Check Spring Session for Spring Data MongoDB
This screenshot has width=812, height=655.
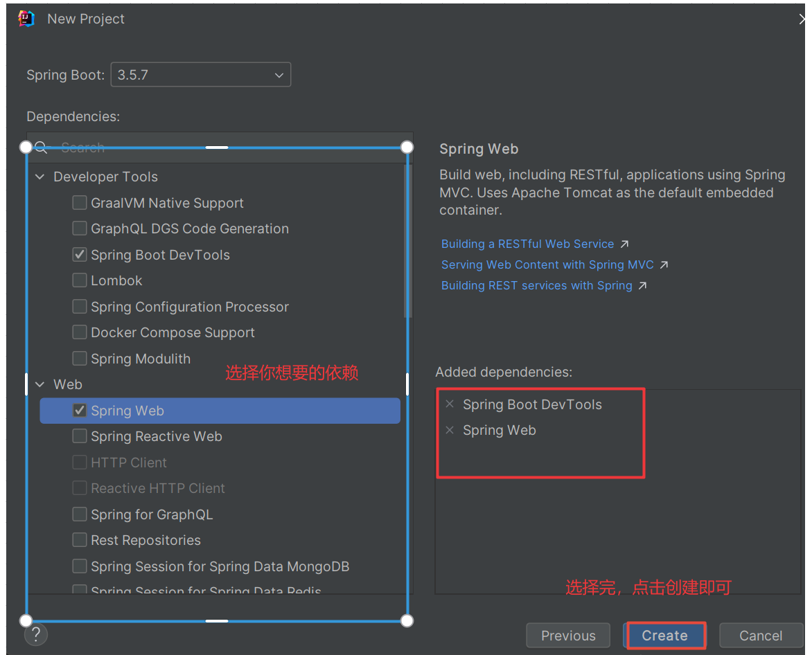(80, 566)
